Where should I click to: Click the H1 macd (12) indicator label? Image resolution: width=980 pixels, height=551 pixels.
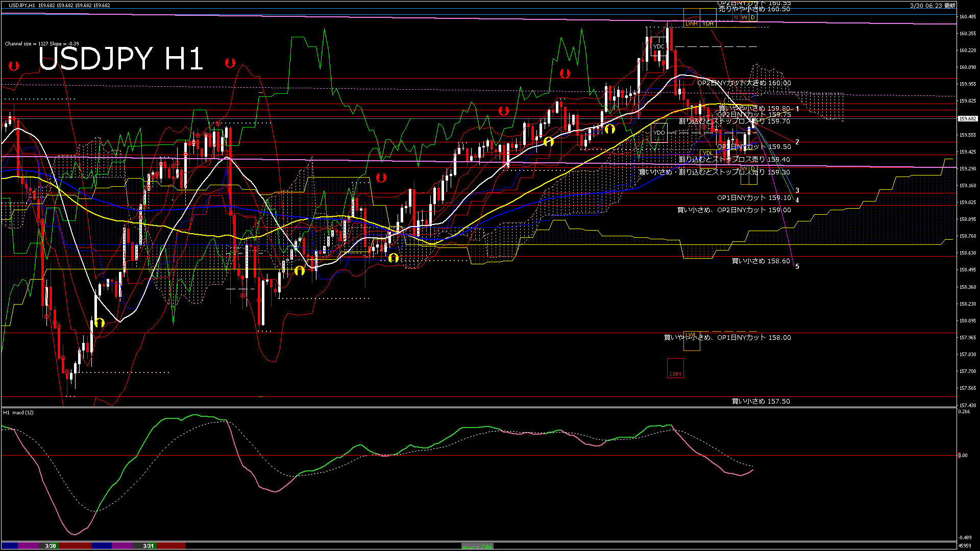(x=18, y=413)
